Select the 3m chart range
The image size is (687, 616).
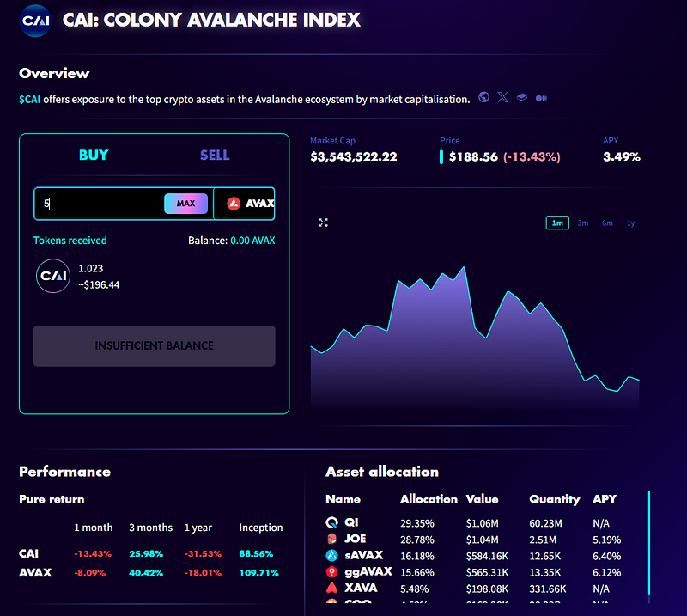tap(583, 223)
